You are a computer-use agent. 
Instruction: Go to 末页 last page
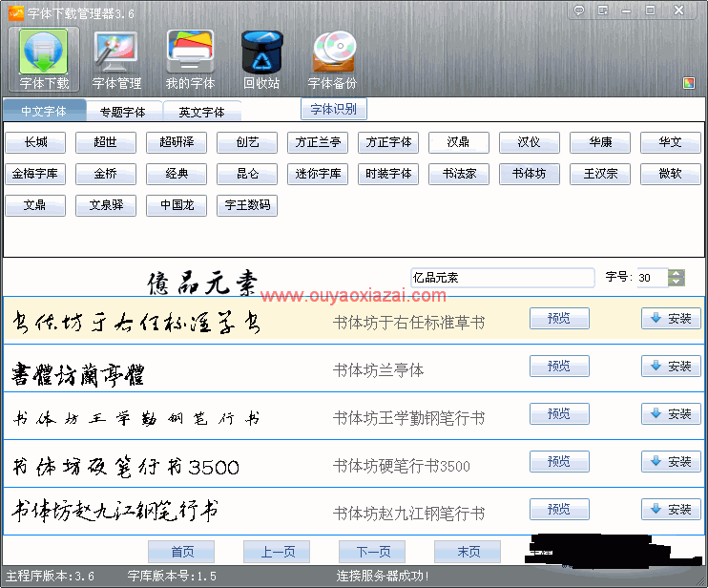[x=468, y=552]
